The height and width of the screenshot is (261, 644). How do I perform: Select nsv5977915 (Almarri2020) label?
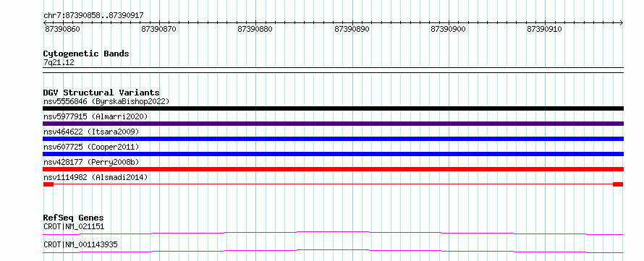(96, 116)
